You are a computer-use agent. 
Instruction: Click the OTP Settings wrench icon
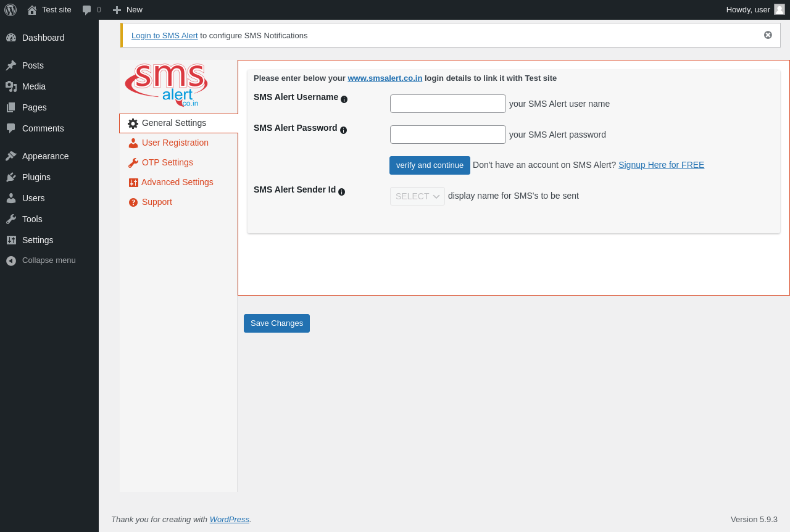(133, 163)
